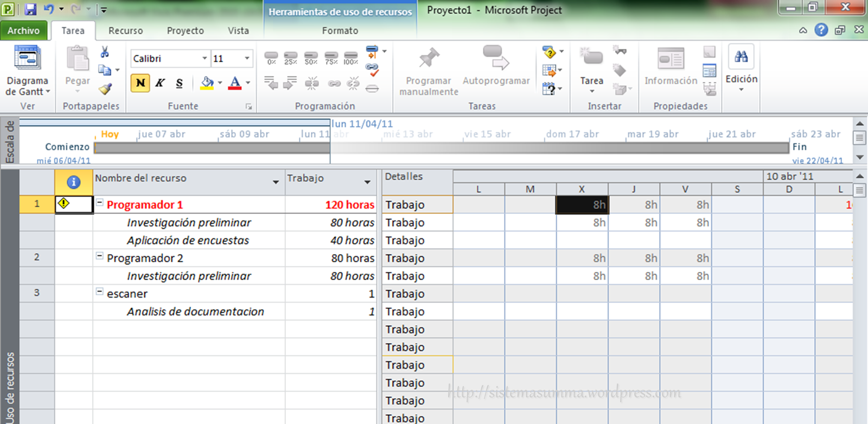Open the Archivo menu tab
This screenshot has width=868, height=424.
(x=23, y=31)
